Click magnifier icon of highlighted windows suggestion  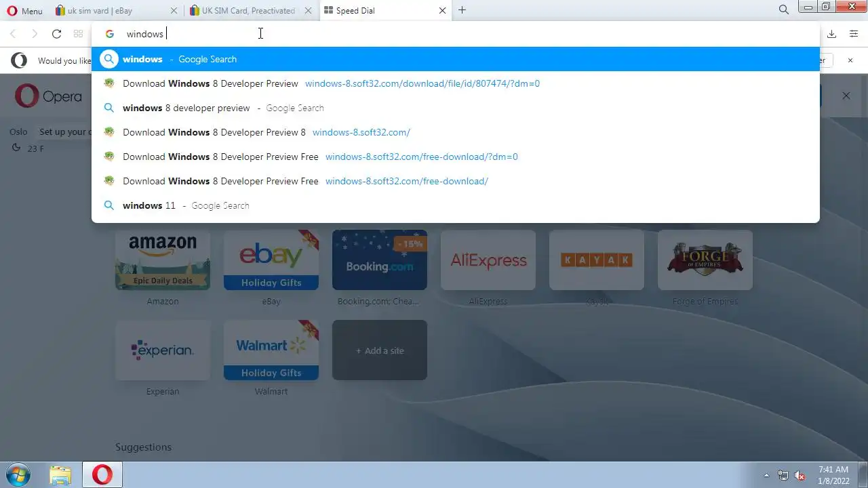tap(109, 59)
